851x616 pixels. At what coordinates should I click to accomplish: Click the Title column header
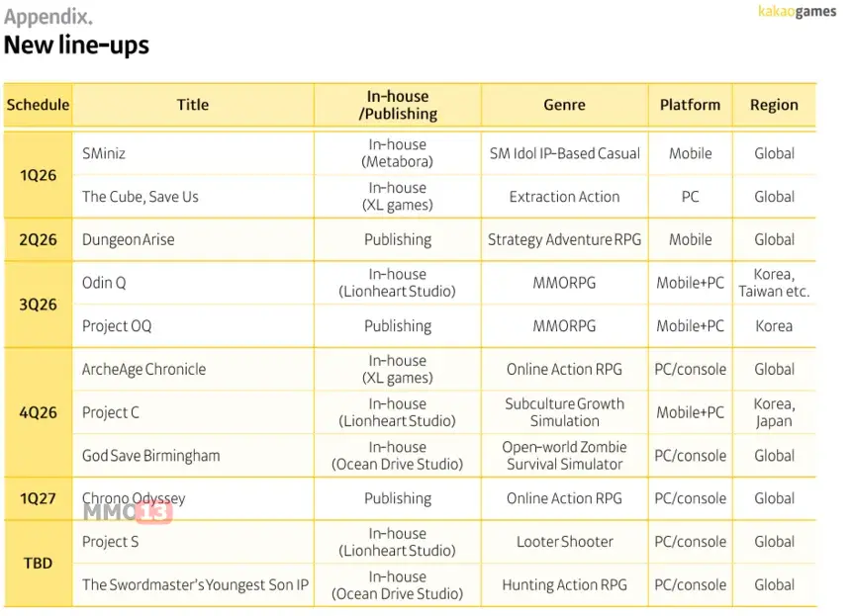coord(193,105)
